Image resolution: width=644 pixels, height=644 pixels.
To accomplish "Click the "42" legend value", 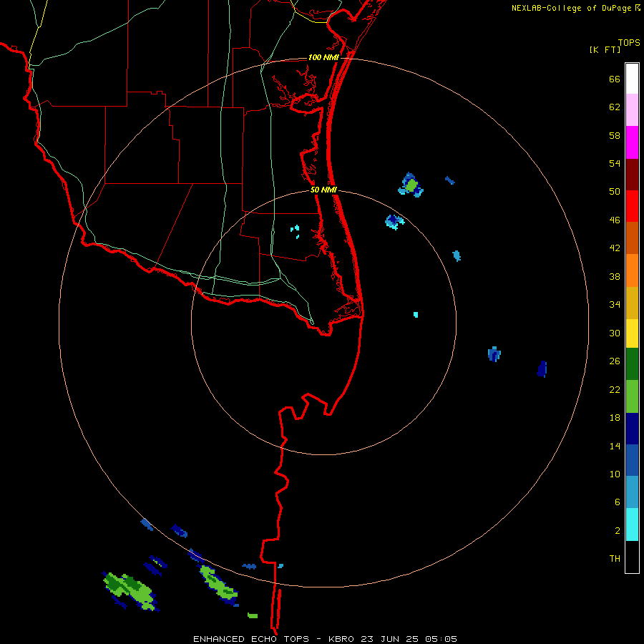I will (x=615, y=248).
